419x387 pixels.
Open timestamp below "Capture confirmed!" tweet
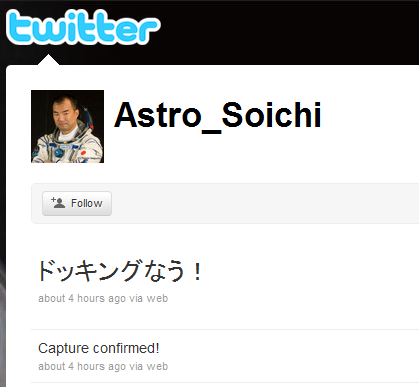pyautogui.click(x=82, y=366)
